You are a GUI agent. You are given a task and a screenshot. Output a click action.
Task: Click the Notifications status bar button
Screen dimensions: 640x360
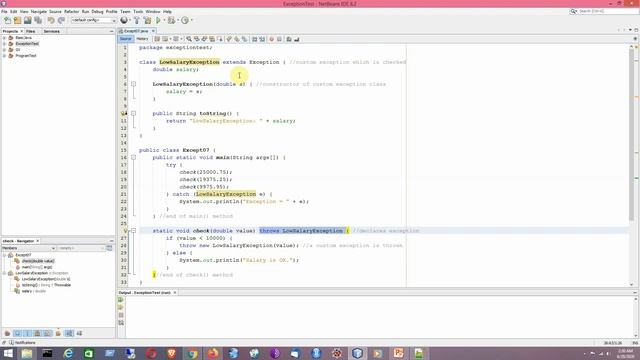(x=22, y=343)
